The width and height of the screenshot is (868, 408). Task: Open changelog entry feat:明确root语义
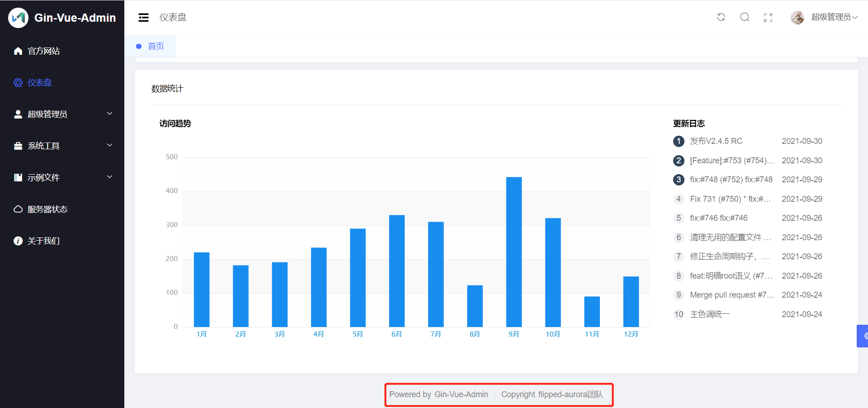731,276
